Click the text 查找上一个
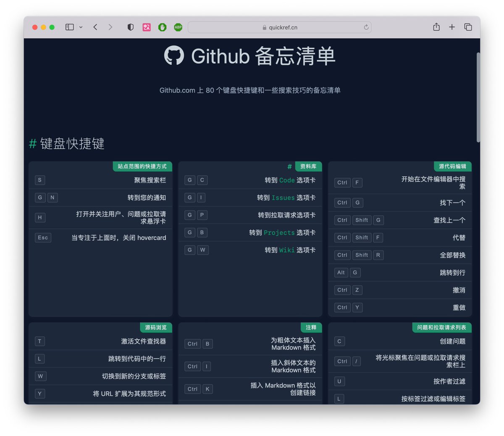 [449, 220]
